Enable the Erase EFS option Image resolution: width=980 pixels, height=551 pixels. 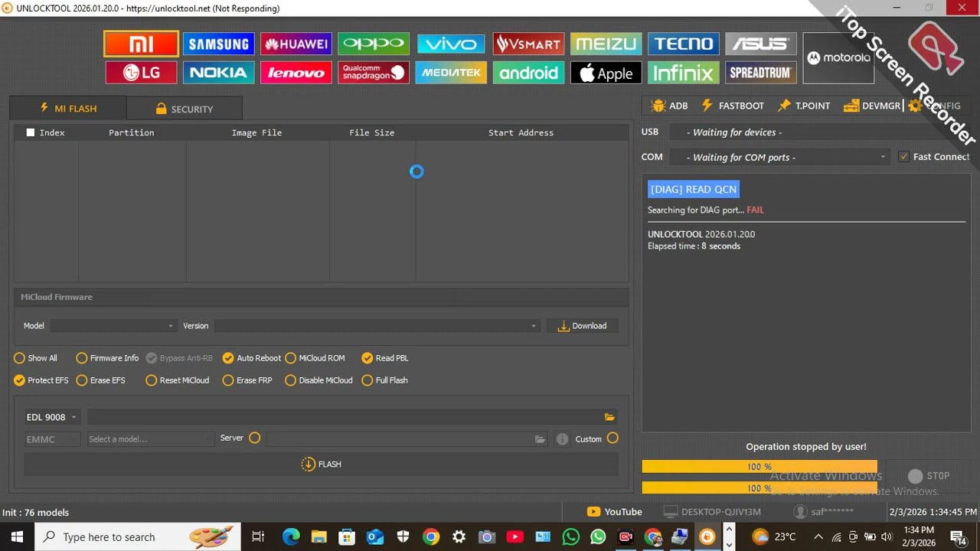click(101, 380)
